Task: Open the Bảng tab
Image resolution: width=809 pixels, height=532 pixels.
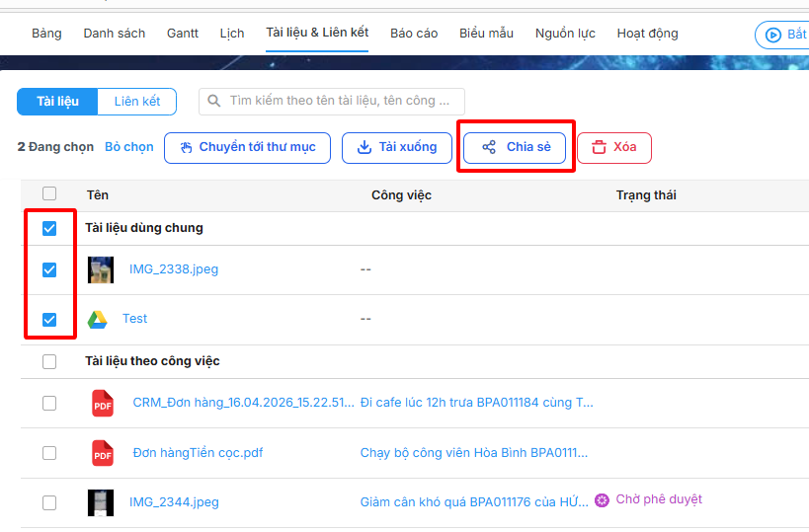Action: [x=46, y=34]
